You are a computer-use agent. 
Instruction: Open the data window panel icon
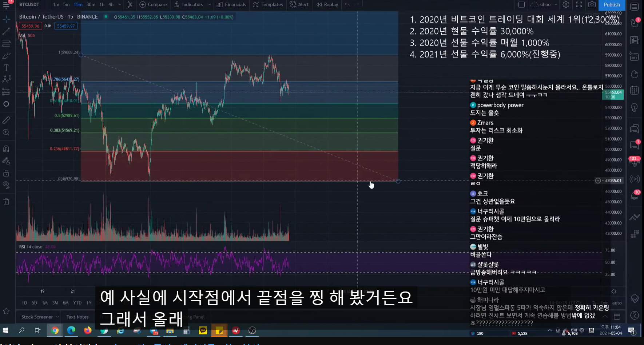point(635,57)
